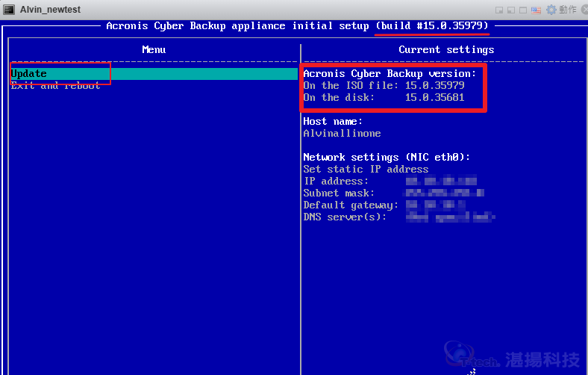Screen dimensions: 588x375
Task: Choose Exit and reboot in the menu
Action: (55, 86)
